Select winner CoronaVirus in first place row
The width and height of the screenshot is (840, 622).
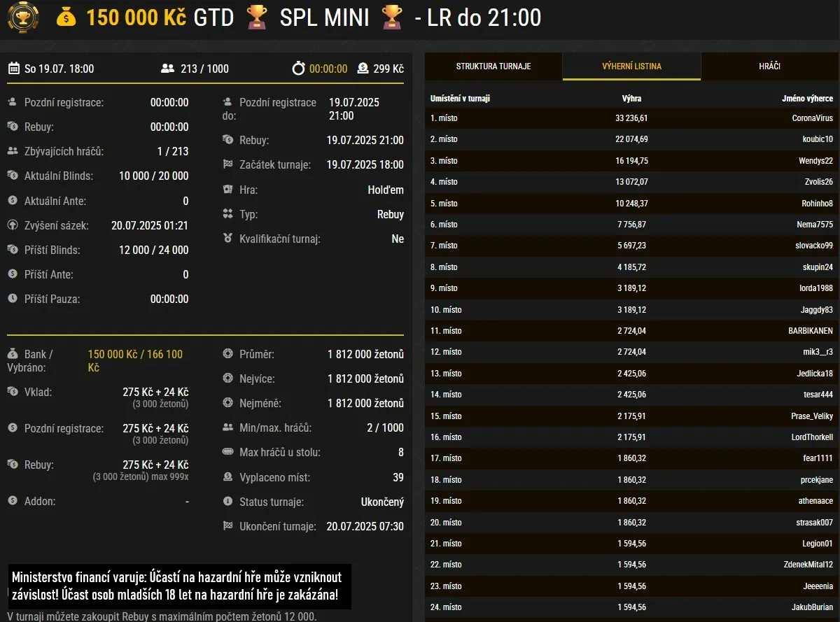(812, 118)
